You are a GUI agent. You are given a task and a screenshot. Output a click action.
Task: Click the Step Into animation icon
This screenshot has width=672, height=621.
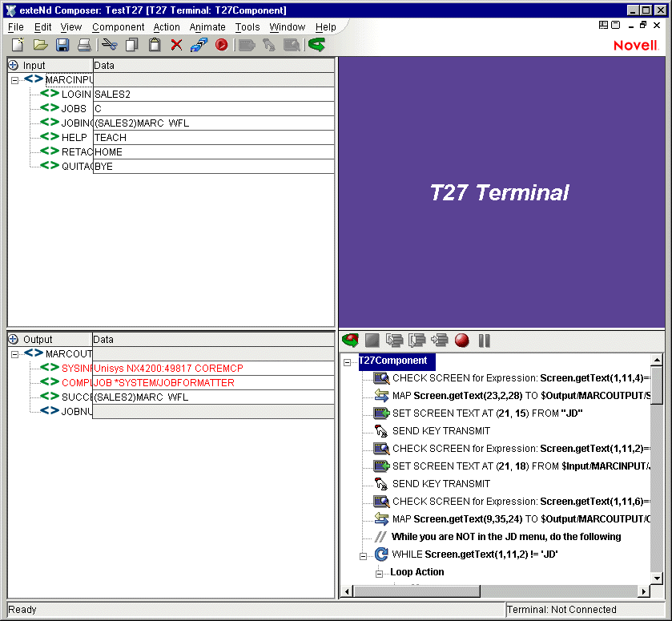click(x=395, y=341)
